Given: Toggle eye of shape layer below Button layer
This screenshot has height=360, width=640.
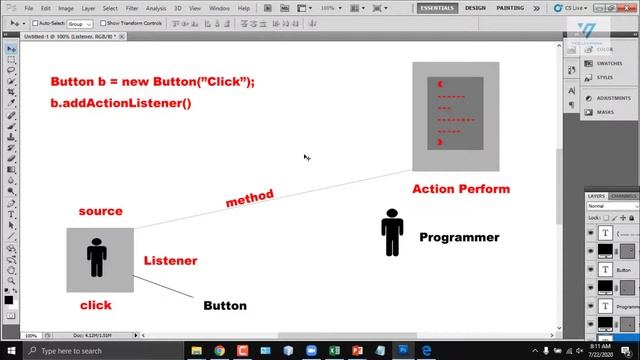Looking at the screenshot, I should tap(591, 287).
